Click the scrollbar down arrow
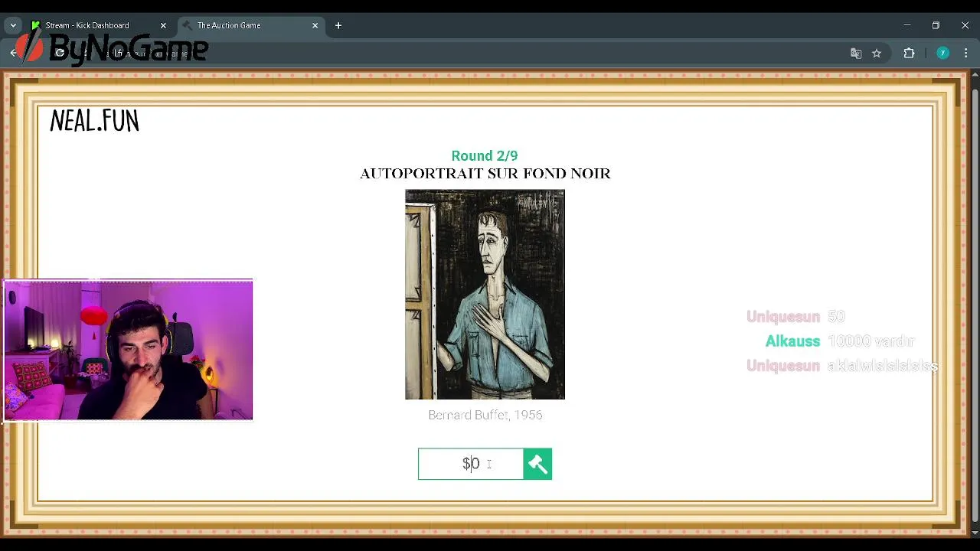The height and width of the screenshot is (551, 980). tap(975, 532)
